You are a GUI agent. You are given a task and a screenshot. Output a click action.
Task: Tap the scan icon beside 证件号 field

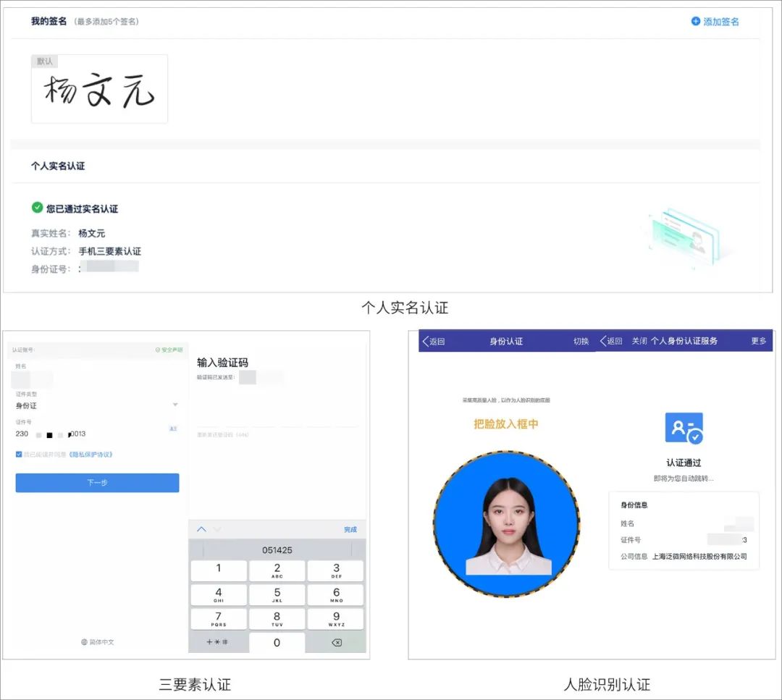point(173,429)
